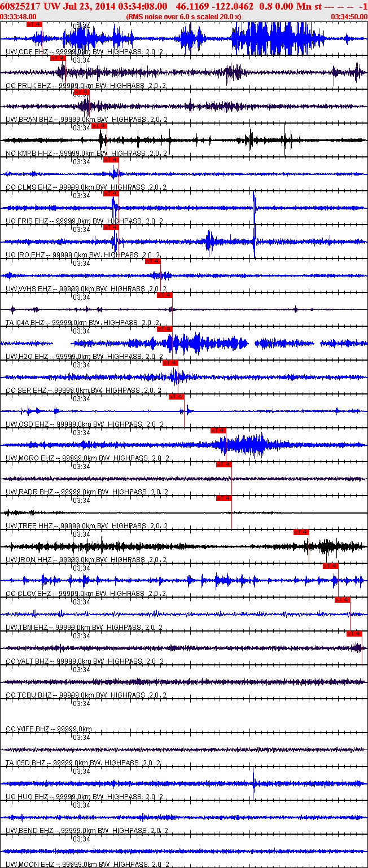Select the CC.WIFE BHZ station label

[28, 729]
